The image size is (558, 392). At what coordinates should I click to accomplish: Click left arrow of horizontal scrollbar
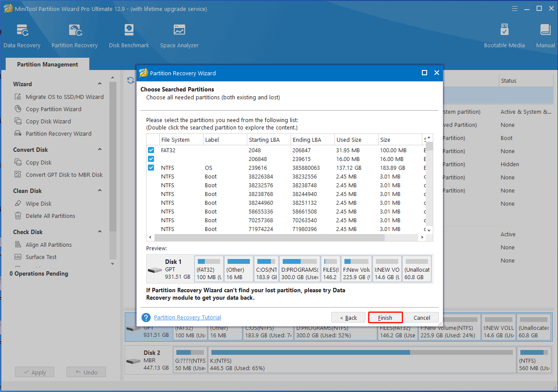pos(150,237)
